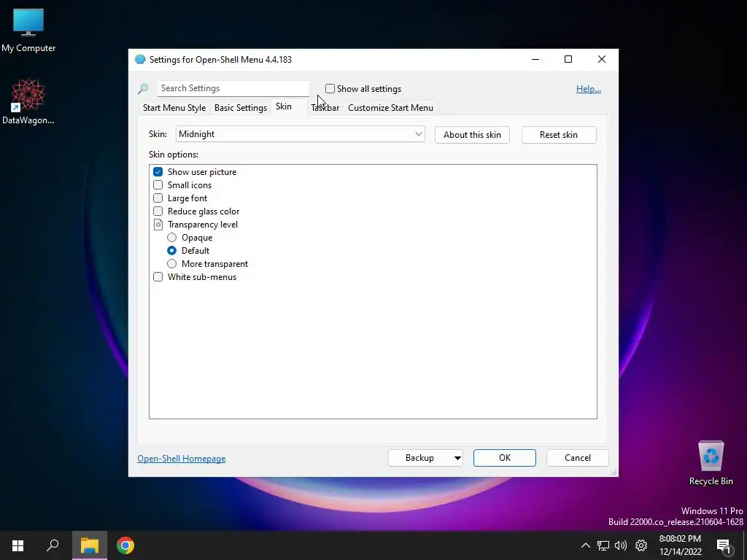Select Default transparency radio
The height and width of the screenshot is (560, 747).
(x=171, y=251)
